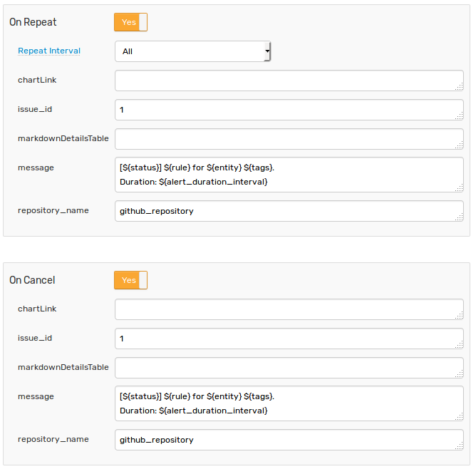Click the On Cancel repository_name field
The width and height of the screenshot is (476, 469).
coord(289,440)
